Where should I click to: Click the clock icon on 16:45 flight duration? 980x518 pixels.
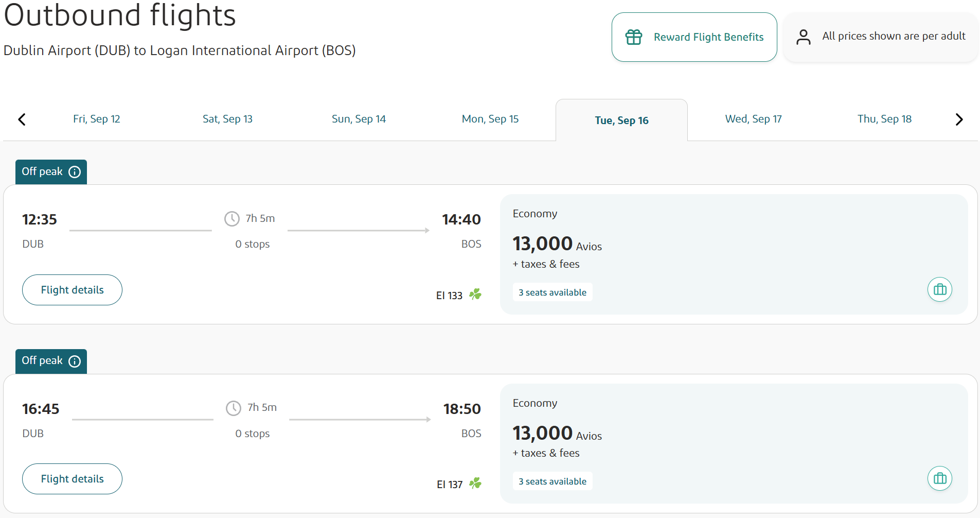pos(234,408)
